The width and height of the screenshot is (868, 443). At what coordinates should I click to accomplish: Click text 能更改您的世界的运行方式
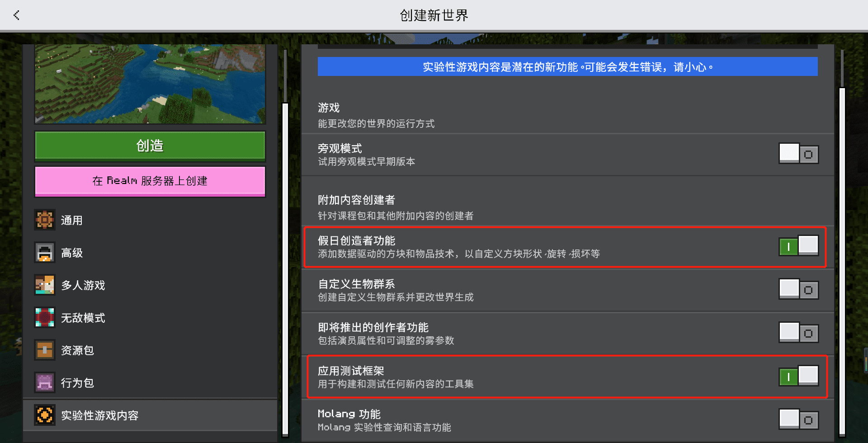[x=376, y=123]
